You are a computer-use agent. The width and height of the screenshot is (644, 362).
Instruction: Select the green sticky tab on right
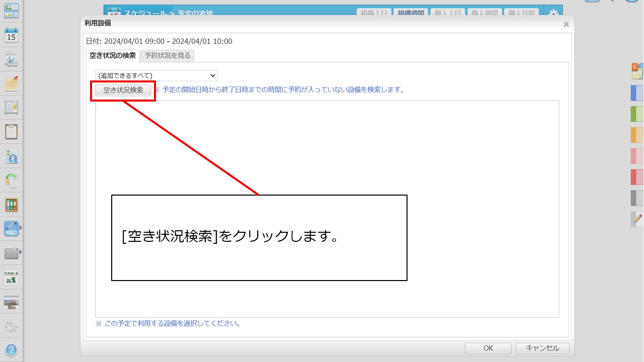click(x=637, y=114)
